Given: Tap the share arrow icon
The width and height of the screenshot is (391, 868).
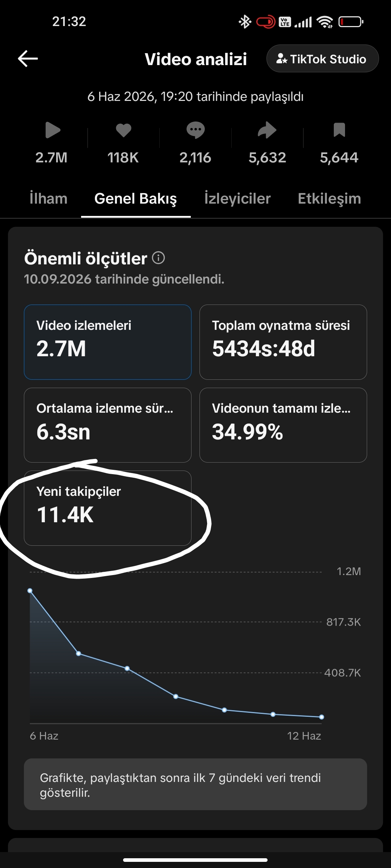Looking at the screenshot, I should tap(267, 130).
